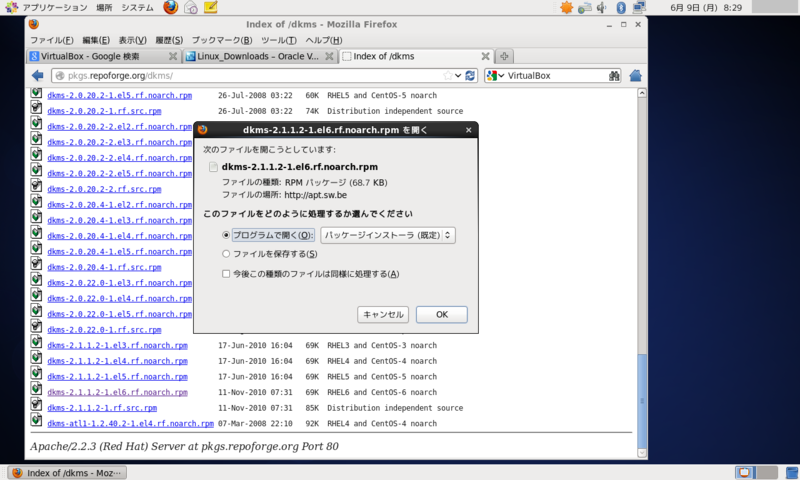Open dkms-atl1-1.2.40.2-1.el4.rf.noarch.rpm link
800x480 pixels.
tap(130, 423)
